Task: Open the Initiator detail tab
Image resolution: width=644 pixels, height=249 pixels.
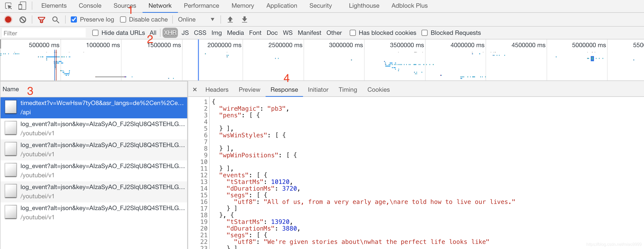Action: pyautogui.click(x=318, y=90)
